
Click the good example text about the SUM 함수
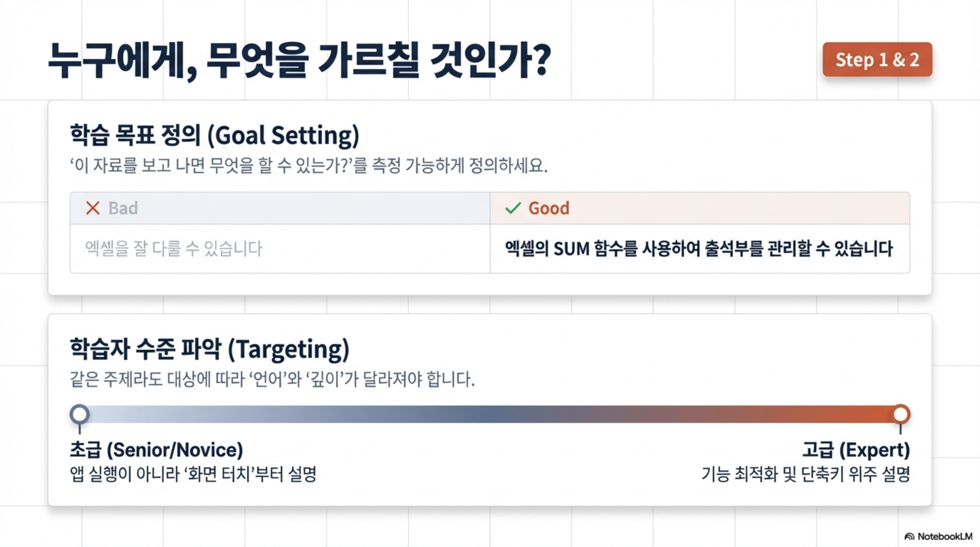coord(699,248)
